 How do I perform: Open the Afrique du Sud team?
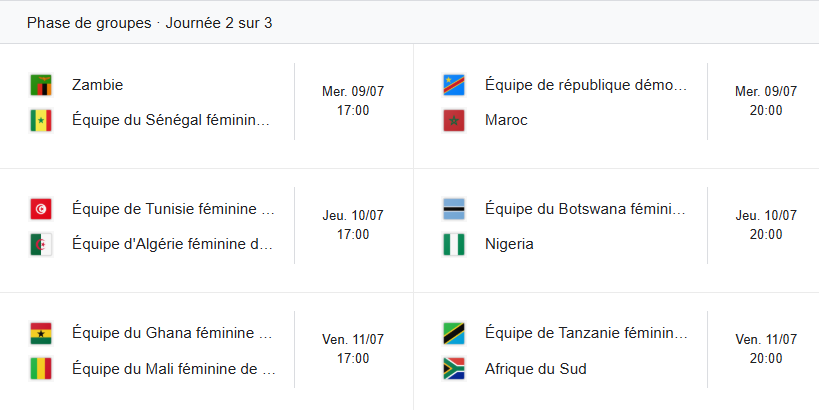tap(535, 369)
